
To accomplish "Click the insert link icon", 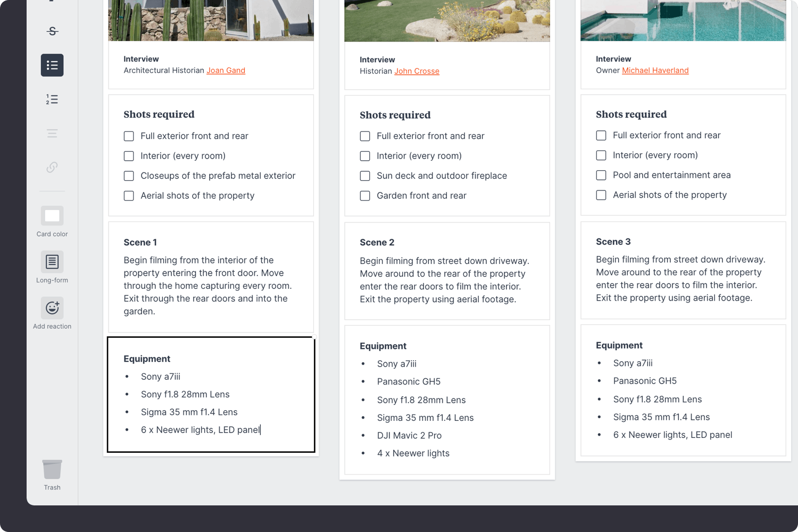I will 52,167.
